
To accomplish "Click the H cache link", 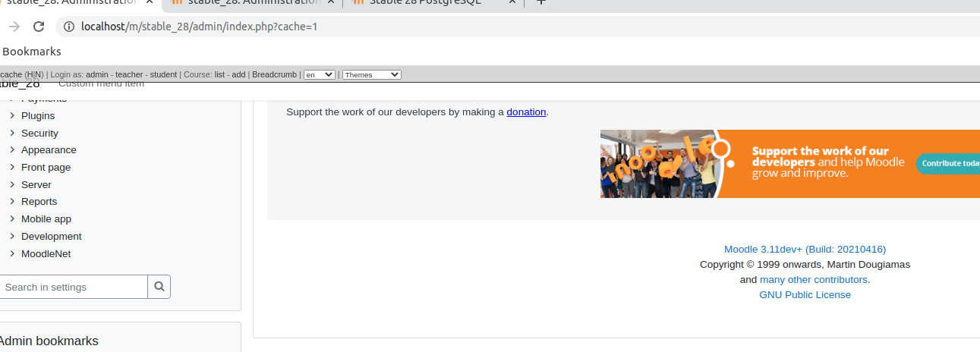I will (29, 74).
